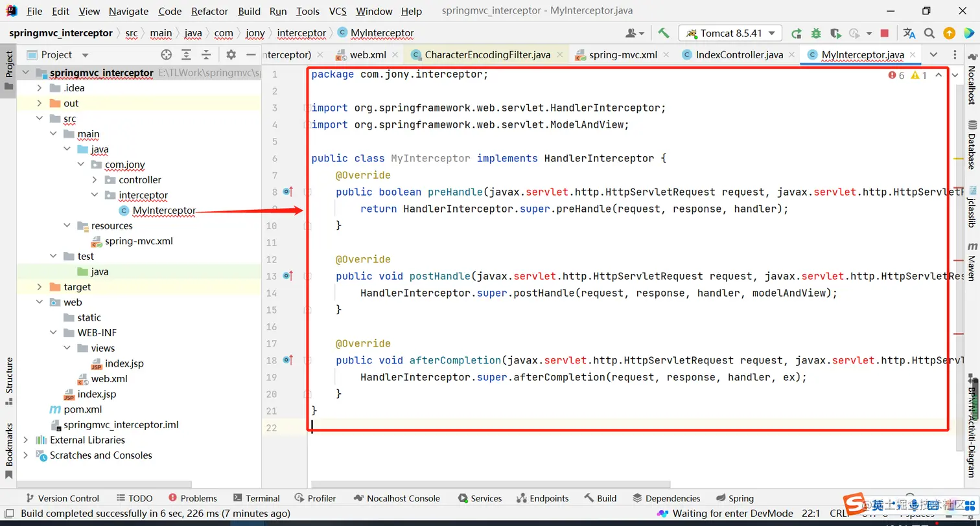Open the VCS menu
980x526 pixels.
click(338, 11)
